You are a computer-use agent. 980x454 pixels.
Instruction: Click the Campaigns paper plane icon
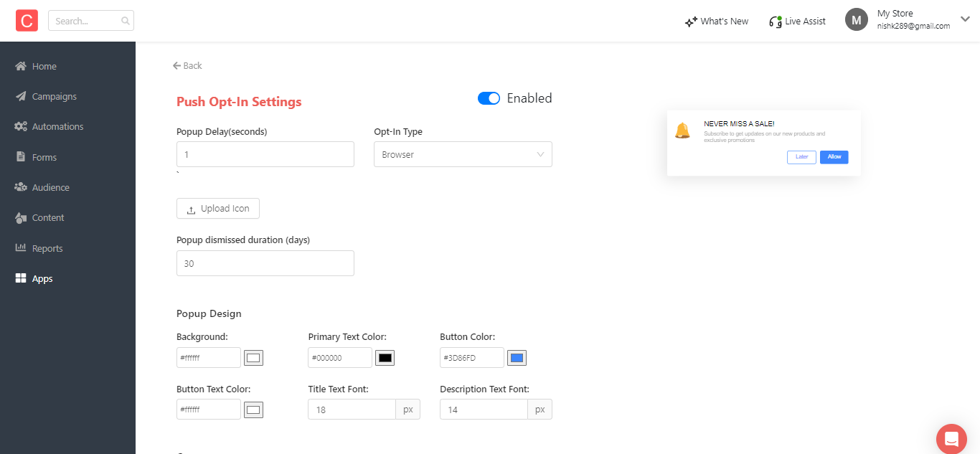21,96
